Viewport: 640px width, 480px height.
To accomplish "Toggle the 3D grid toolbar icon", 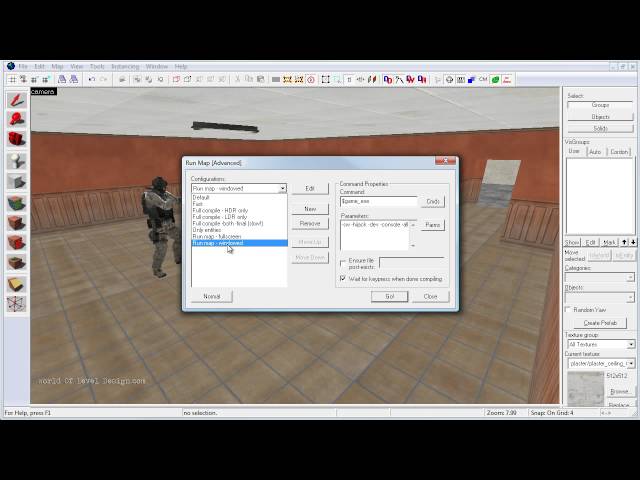I will coord(23,80).
